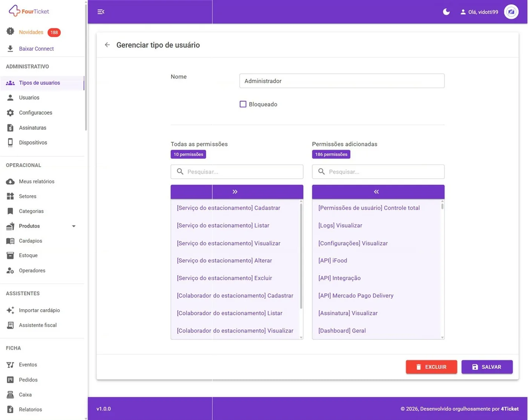This screenshot has height=420, width=528.
Task: Click Olá, vidotti99 user label
Action: 483,12
